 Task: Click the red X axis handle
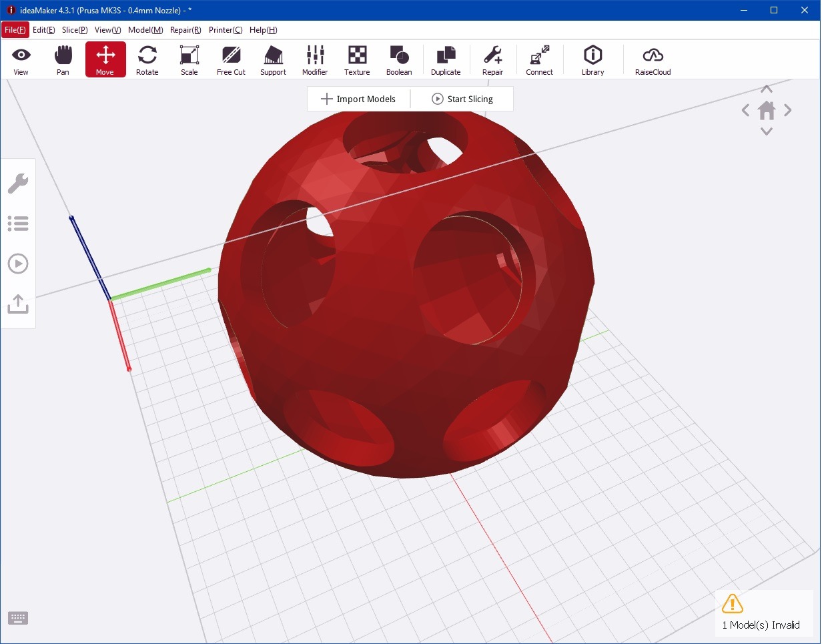coord(120,335)
